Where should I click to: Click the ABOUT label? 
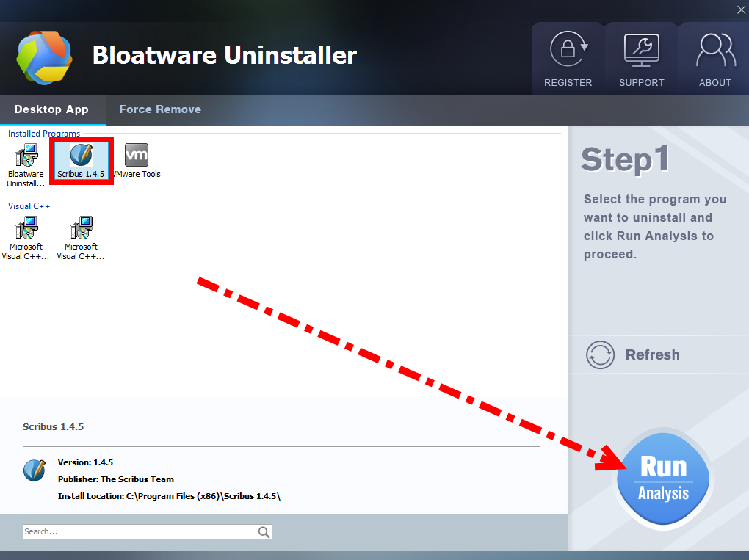tap(715, 83)
